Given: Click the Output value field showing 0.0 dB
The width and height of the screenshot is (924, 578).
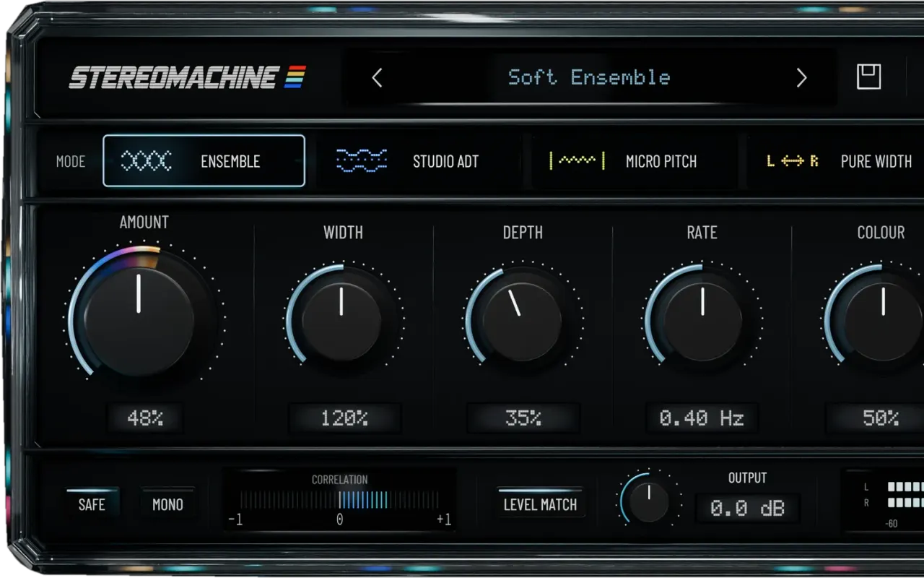Looking at the screenshot, I should click(747, 509).
